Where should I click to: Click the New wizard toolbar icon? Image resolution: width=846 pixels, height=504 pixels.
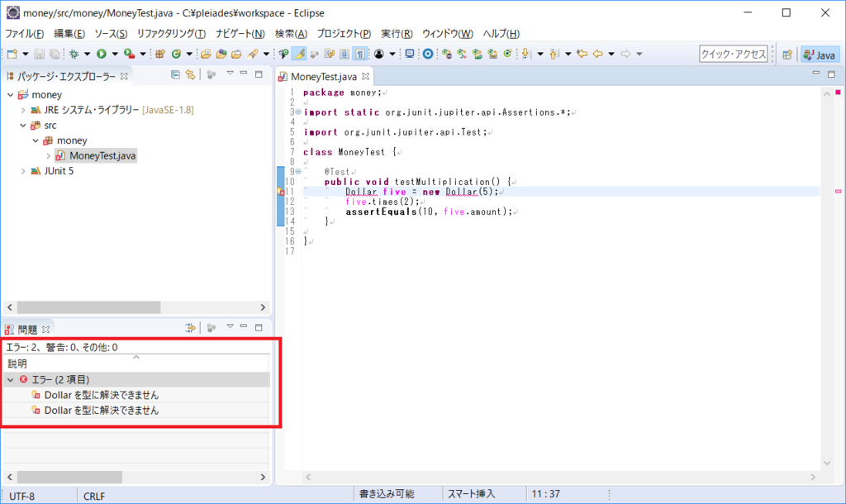[12, 54]
